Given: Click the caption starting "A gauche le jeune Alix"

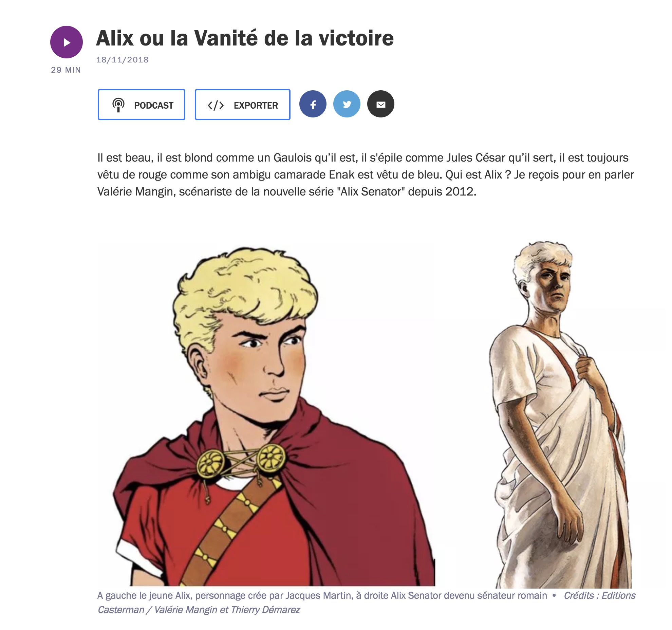Looking at the screenshot, I should (322, 595).
